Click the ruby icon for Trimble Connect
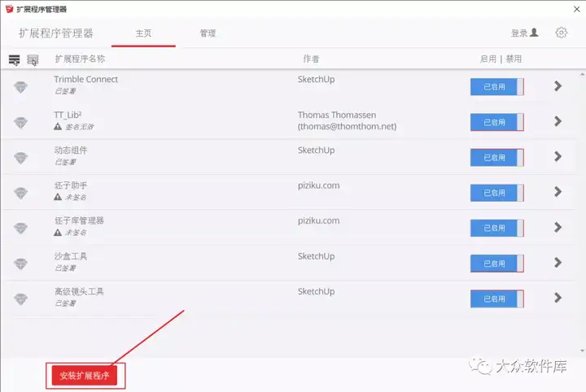The width and height of the screenshot is (586, 392). [20, 87]
